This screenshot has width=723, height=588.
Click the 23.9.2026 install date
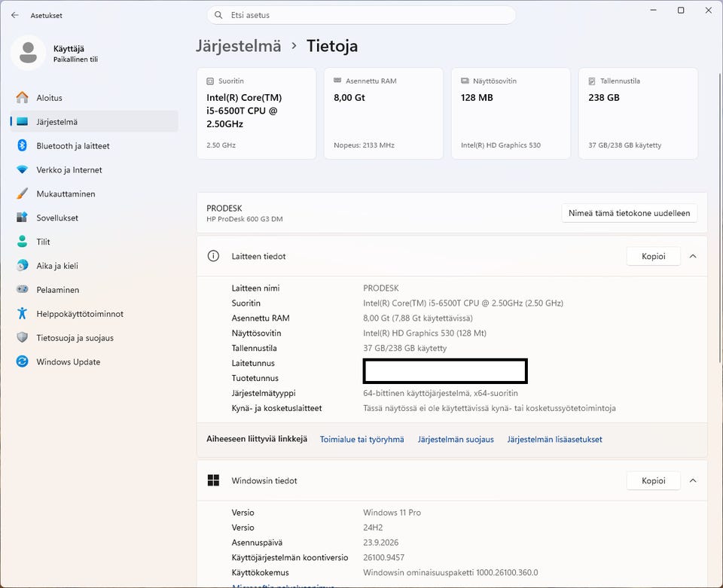(x=380, y=542)
